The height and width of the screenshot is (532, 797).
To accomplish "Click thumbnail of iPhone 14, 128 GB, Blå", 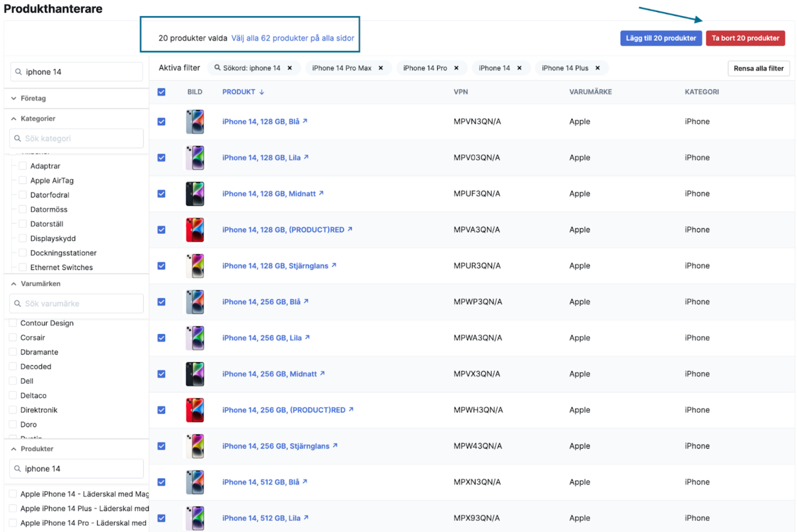I will click(x=195, y=122).
